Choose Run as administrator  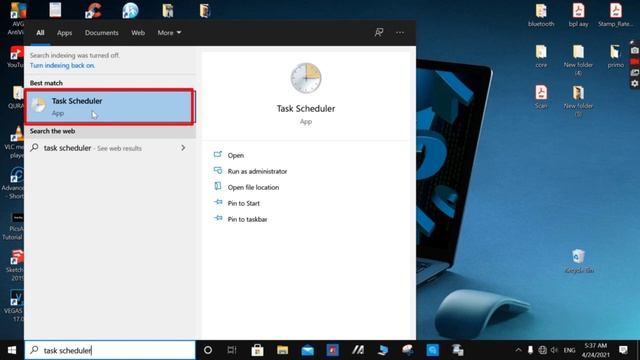click(x=257, y=171)
